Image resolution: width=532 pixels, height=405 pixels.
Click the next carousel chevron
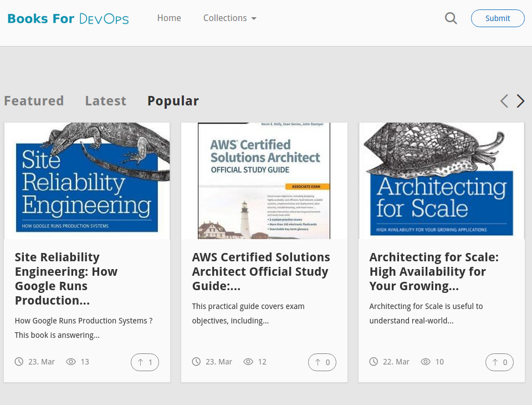click(520, 101)
